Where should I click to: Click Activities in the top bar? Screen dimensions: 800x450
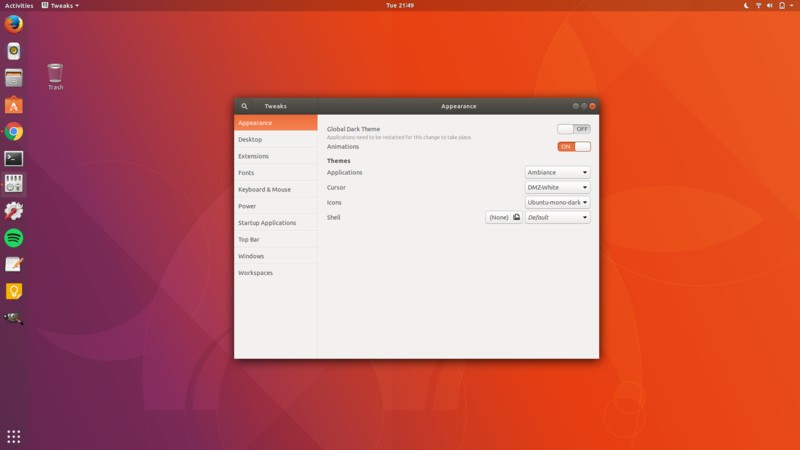[19, 6]
